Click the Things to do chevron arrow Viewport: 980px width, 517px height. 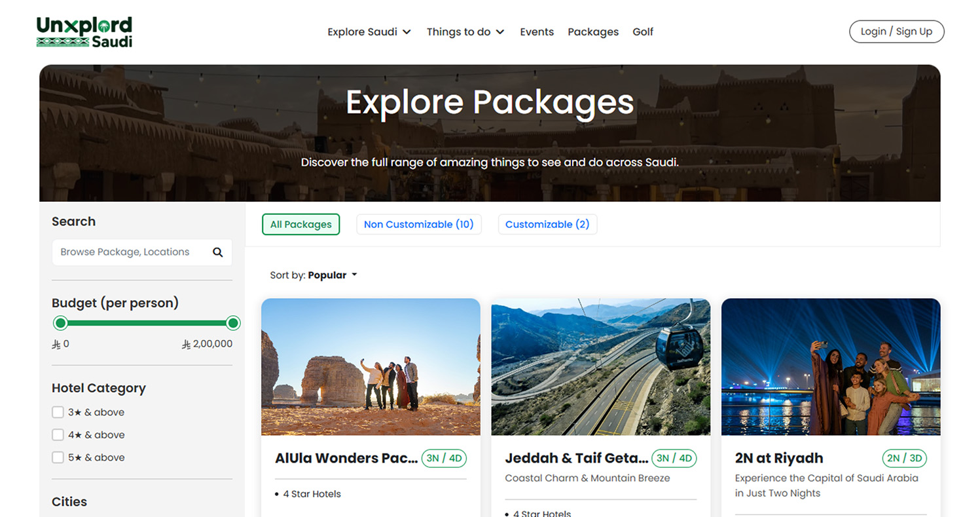pos(501,32)
